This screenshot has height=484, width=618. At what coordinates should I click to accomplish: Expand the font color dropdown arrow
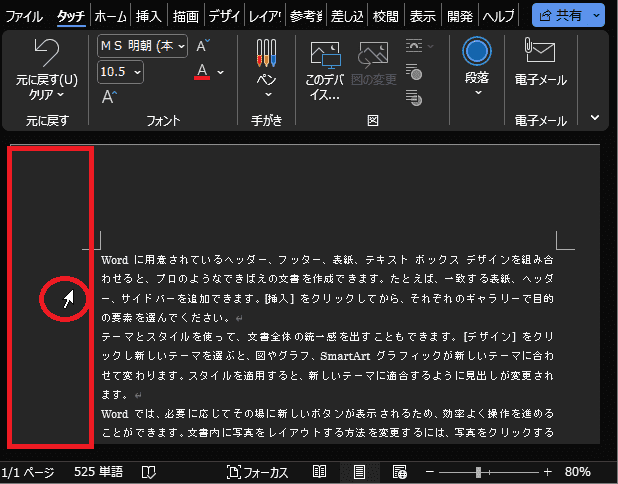221,72
